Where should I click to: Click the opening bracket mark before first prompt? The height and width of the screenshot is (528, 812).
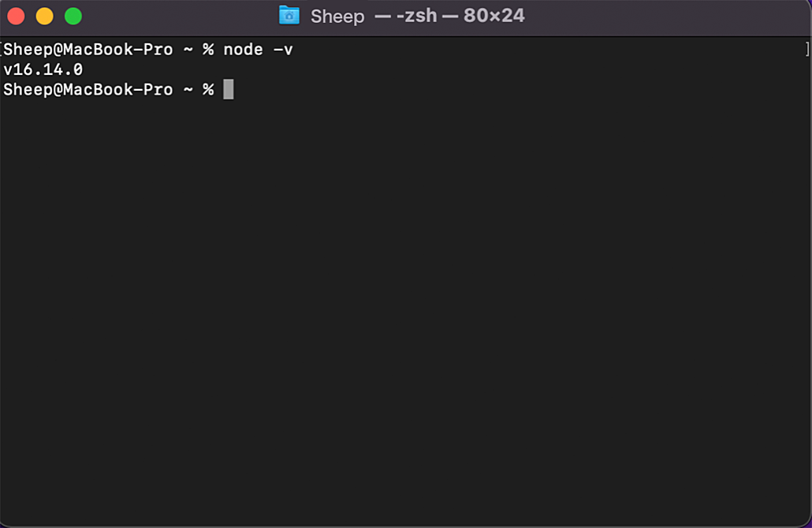2,49
